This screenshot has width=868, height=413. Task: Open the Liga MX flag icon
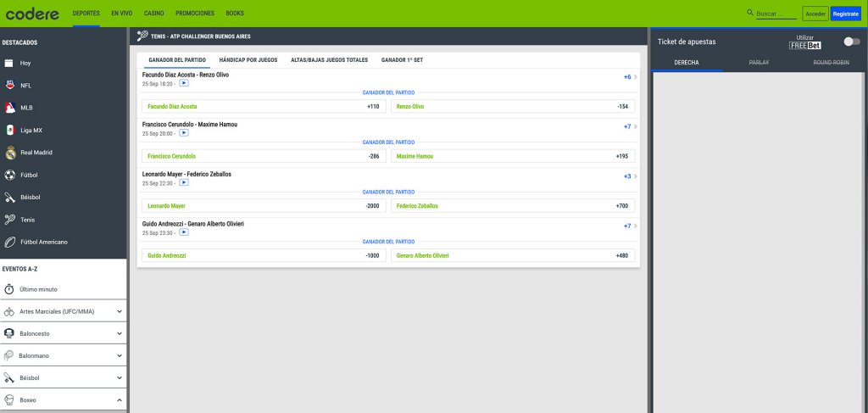click(x=9, y=130)
